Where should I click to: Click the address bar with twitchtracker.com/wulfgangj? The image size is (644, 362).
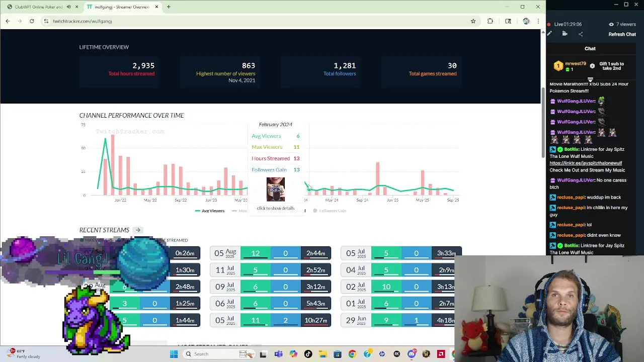[x=257, y=21]
